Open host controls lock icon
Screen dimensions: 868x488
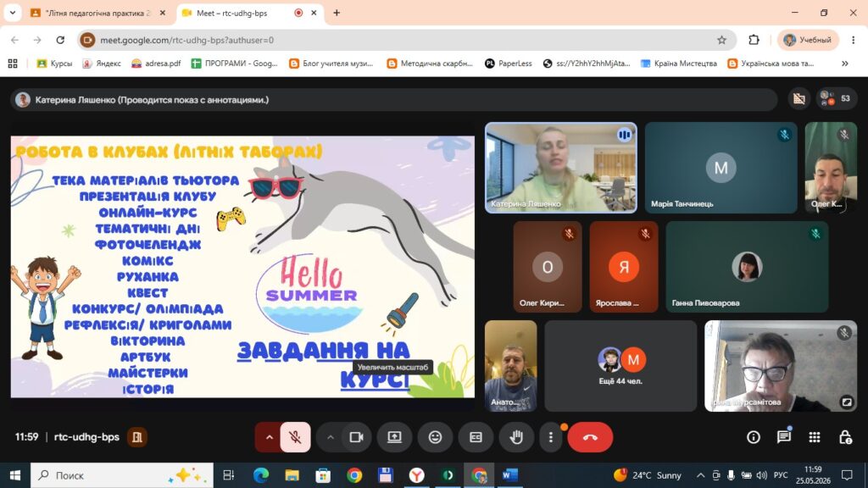click(845, 437)
